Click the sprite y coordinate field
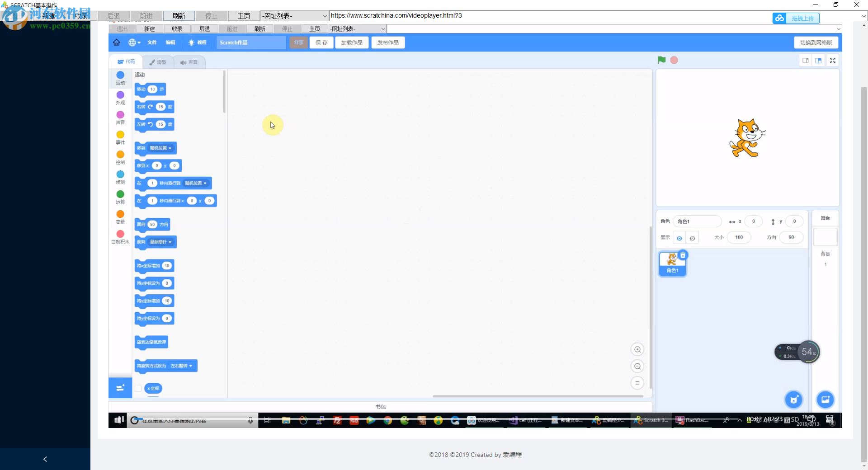This screenshot has width=868, height=470. click(x=794, y=221)
